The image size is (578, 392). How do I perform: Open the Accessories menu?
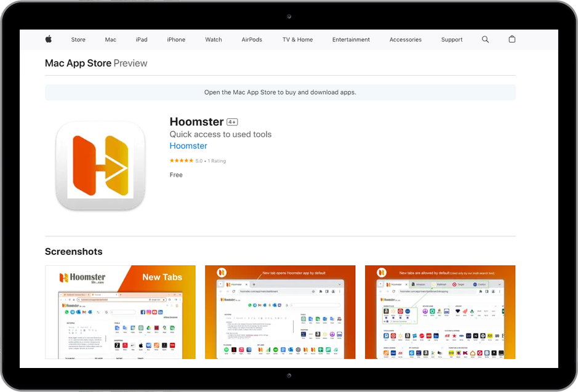click(x=406, y=39)
